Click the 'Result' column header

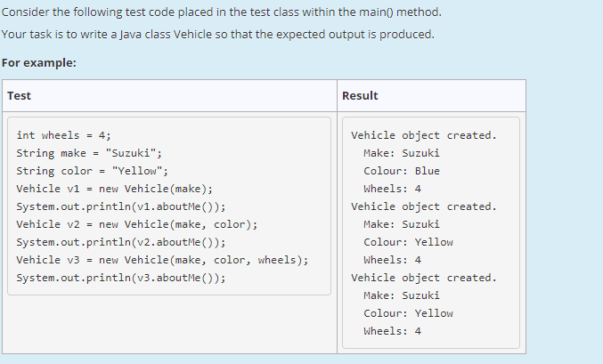(x=360, y=96)
